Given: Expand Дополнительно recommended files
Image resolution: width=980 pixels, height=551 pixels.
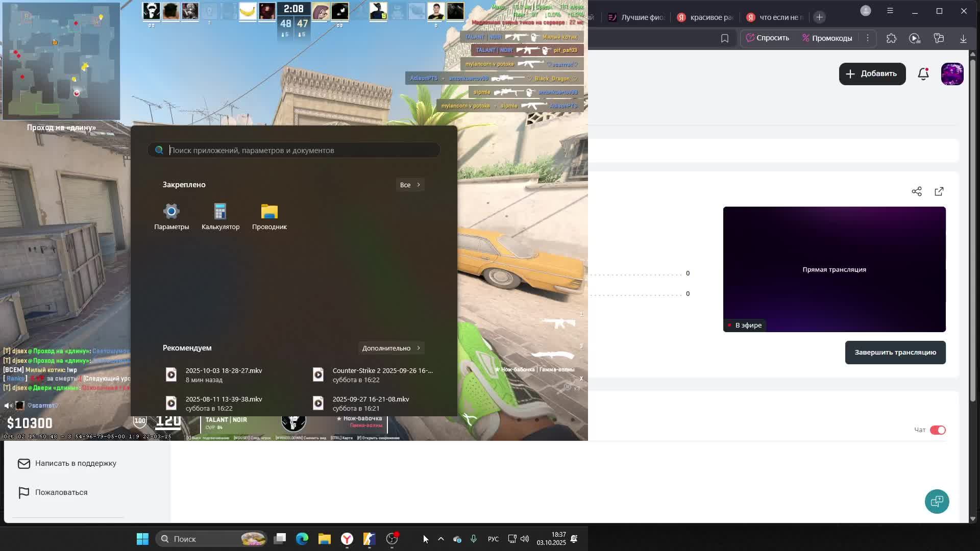Looking at the screenshot, I should 390,348.
